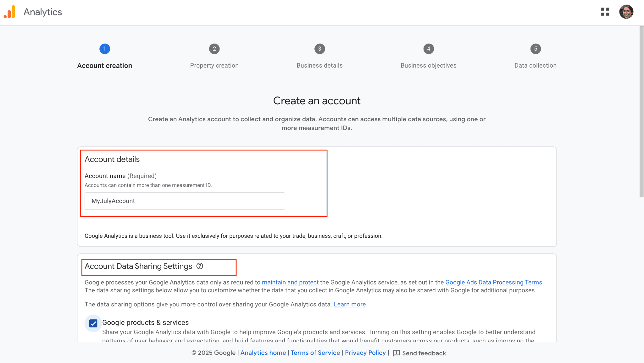Image resolution: width=644 pixels, height=363 pixels.
Task: Click the Learn more link
Action: click(350, 304)
